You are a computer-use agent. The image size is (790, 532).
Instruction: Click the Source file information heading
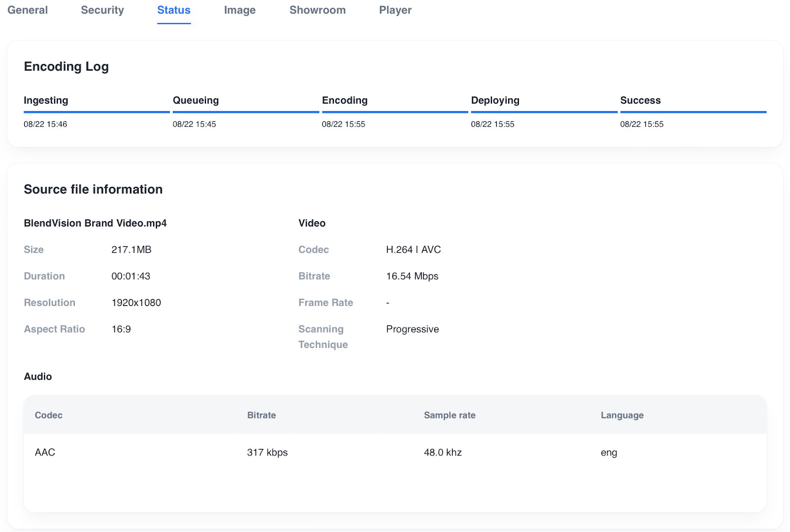pyautogui.click(x=93, y=189)
